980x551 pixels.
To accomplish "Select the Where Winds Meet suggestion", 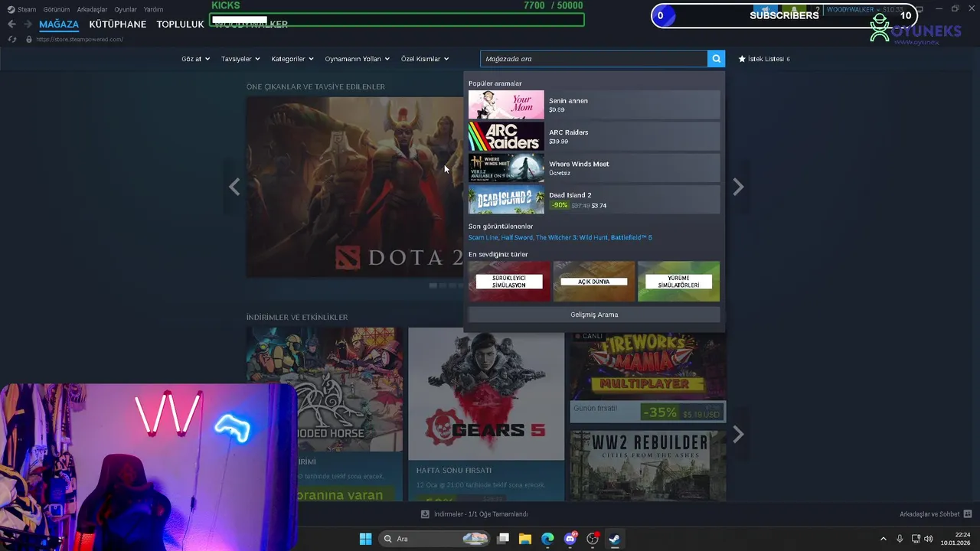I will (594, 168).
